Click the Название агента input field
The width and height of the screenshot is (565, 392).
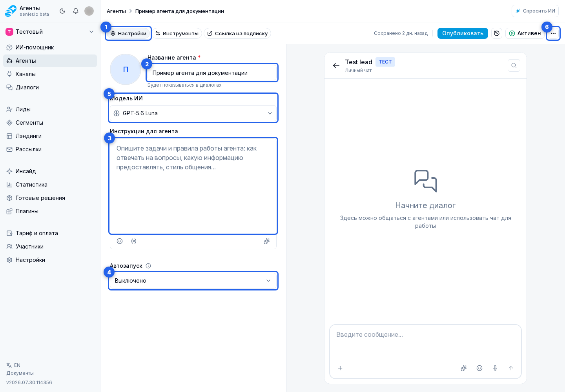point(212,73)
